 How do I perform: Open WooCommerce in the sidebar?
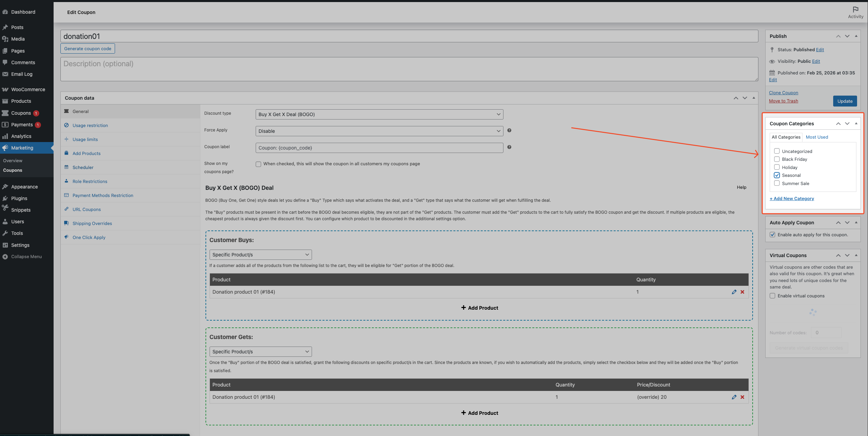28,89
